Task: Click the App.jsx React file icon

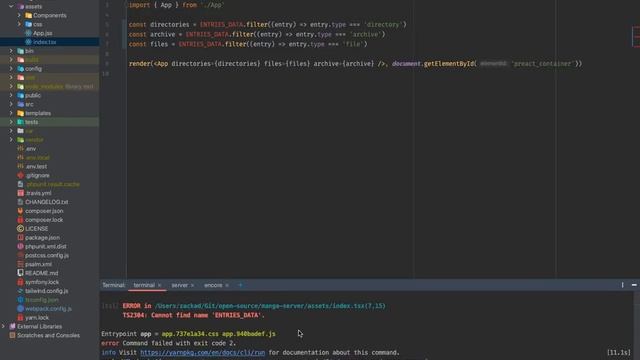Action: 28,33
